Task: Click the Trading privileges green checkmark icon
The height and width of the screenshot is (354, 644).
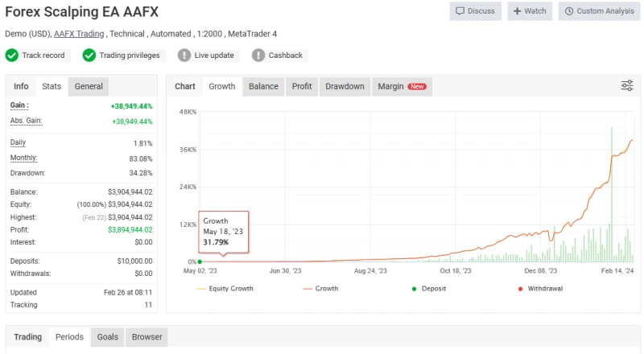Action: point(89,56)
